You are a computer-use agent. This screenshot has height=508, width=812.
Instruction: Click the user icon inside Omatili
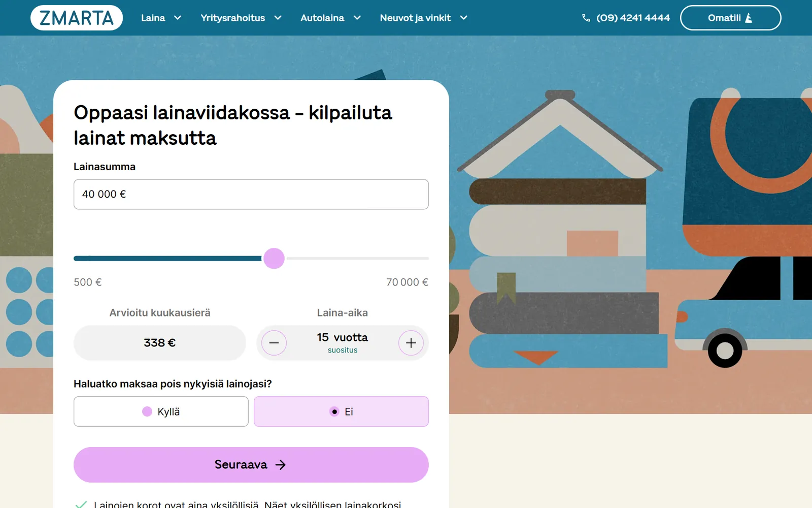[x=749, y=18]
